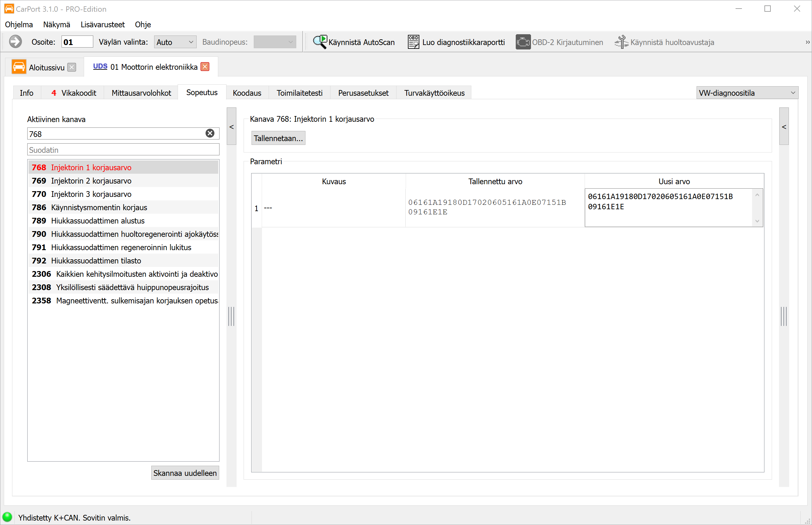Close the Aloitussivu tab
This screenshot has width=812, height=525.
(x=72, y=67)
